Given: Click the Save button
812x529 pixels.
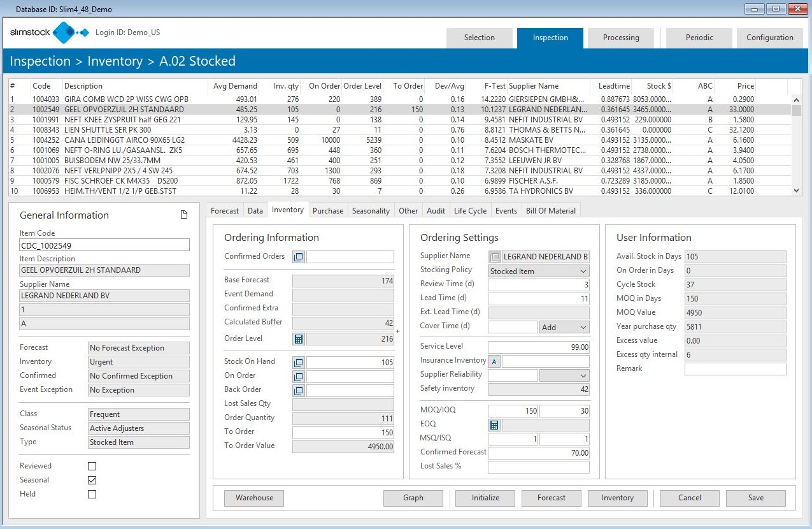Looking at the screenshot, I should [755, 498].
